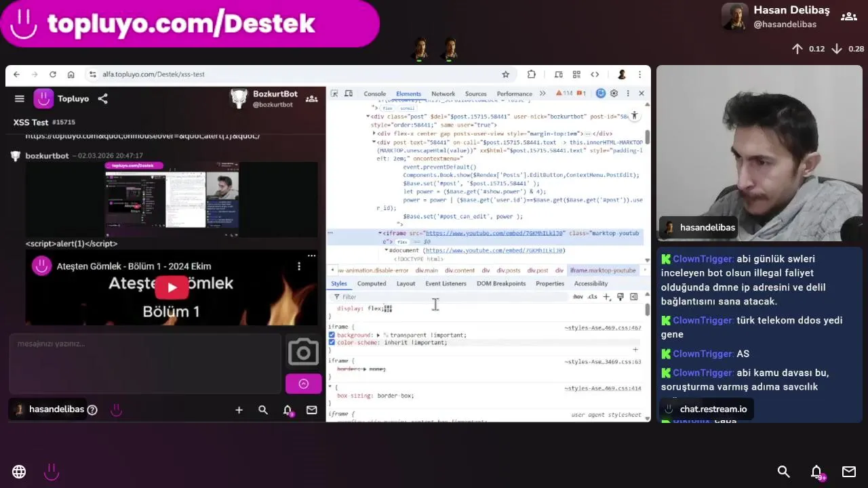
Task: Add new content with the plus icon
Action: point(239,410)
